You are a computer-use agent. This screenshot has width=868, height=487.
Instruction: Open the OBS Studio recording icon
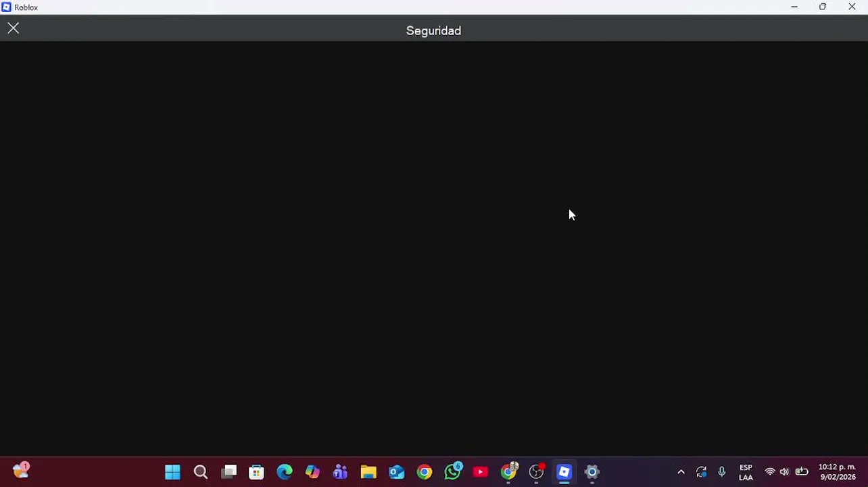[x=537, y=471]
